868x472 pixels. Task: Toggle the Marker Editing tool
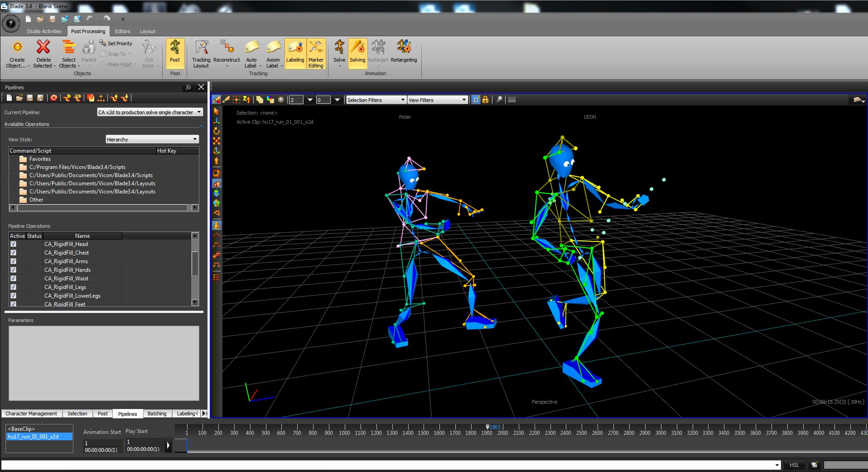316,53
